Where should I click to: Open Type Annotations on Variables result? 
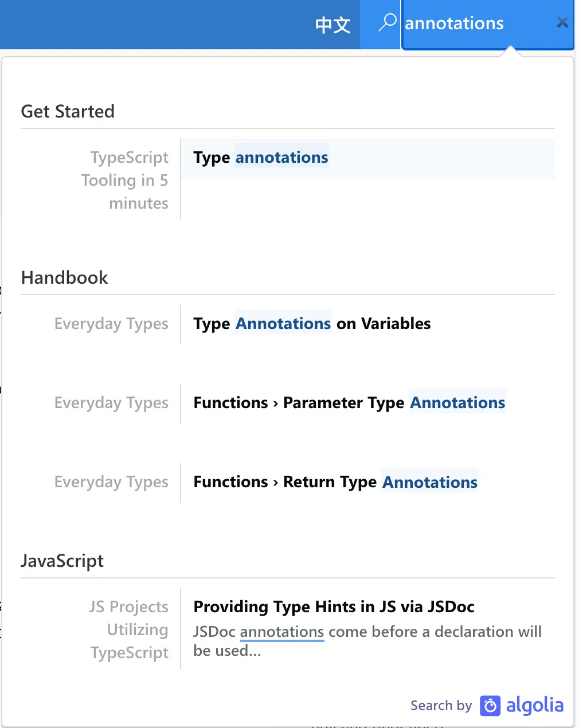point(312,324)
